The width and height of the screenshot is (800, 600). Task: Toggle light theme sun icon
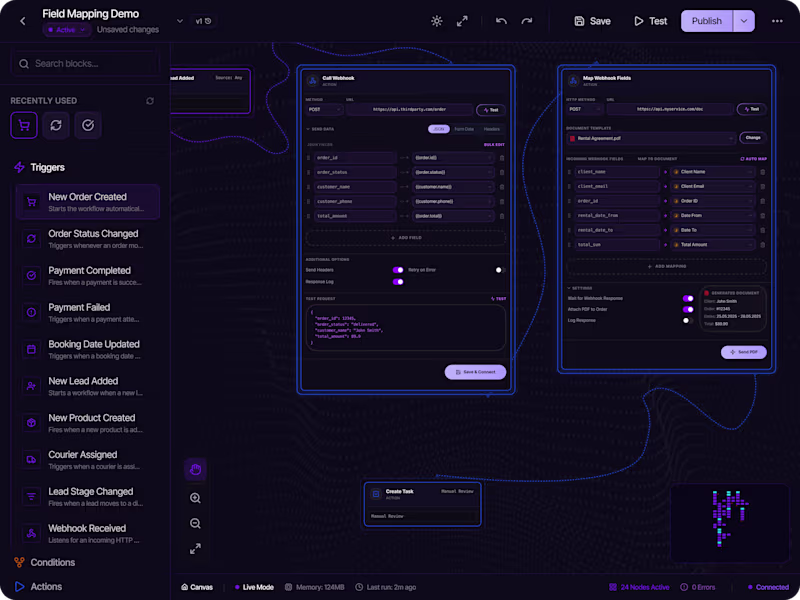click(x=437, y=21)
